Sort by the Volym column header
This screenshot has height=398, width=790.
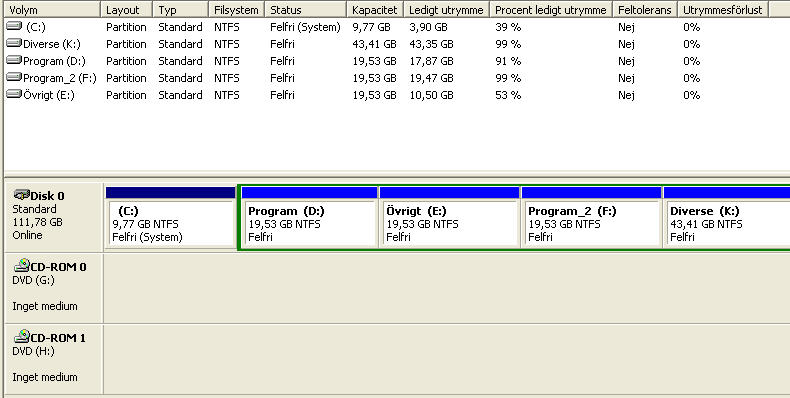(x=52, y=10)
